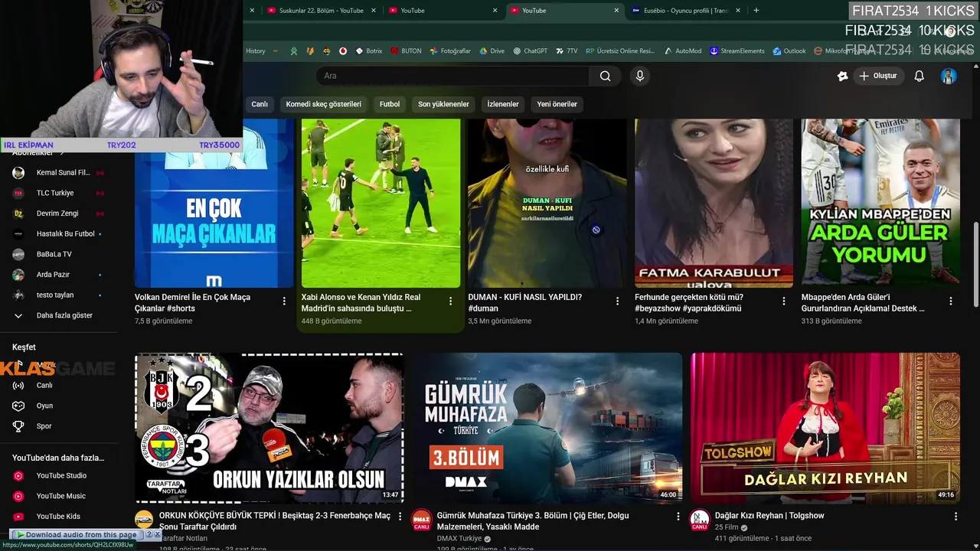980x551 pixels.
Task: Select the Canlı filter chip
Action: pyautogui.click(x=260, y=104)
